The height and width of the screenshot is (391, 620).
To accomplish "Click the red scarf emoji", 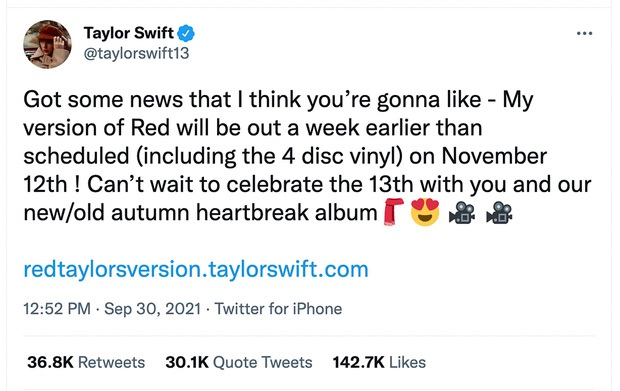I will pos(393,212).
